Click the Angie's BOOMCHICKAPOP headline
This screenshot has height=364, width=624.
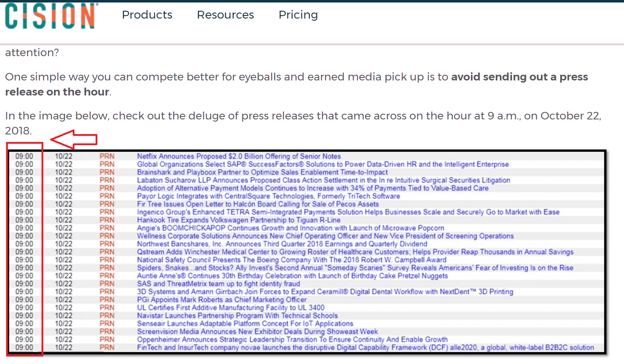(x=291, y=228)
